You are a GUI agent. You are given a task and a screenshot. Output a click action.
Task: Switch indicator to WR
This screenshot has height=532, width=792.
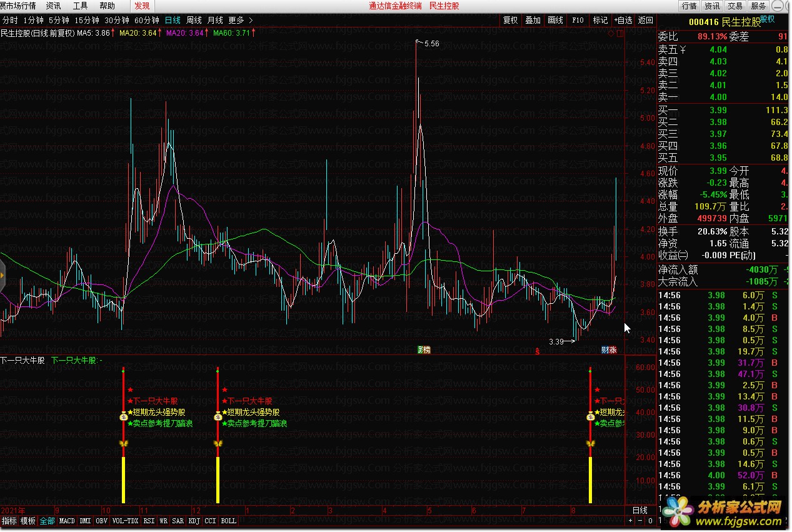163,521
